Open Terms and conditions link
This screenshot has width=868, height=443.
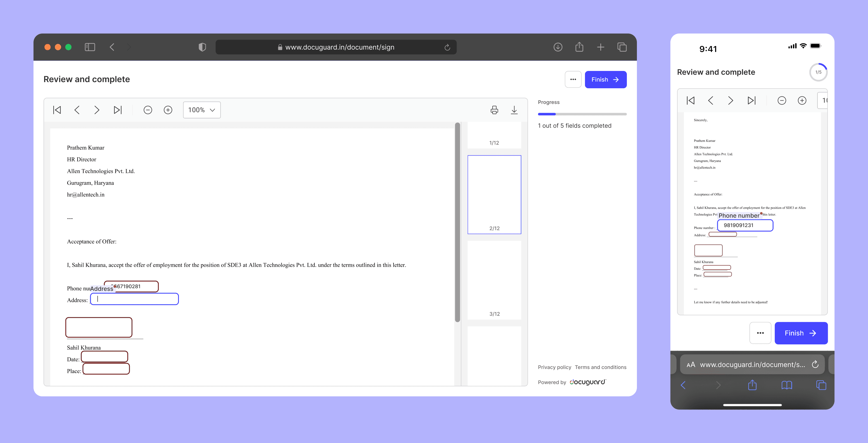pos(600,367)
